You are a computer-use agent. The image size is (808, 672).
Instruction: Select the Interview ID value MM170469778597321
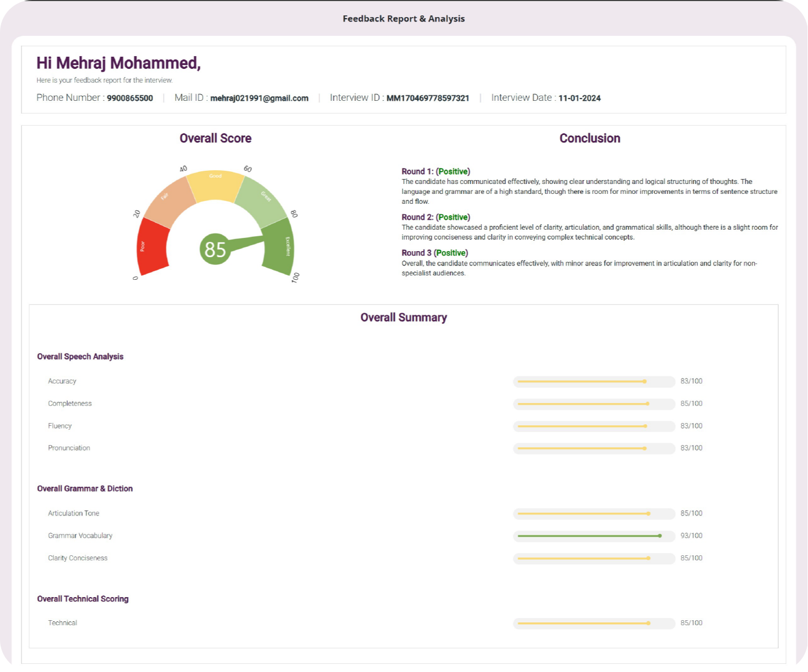click(427, 98)
